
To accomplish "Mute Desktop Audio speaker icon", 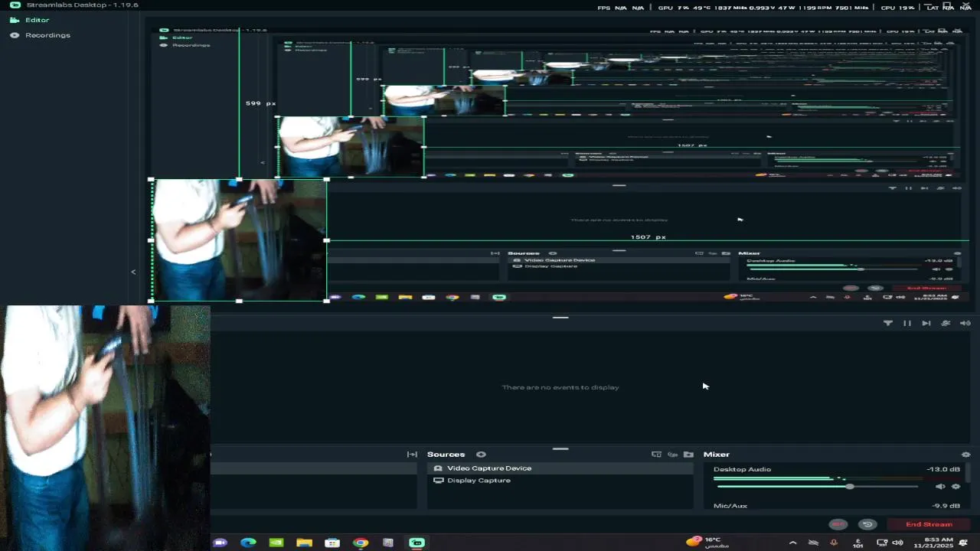I will [940, 487].
